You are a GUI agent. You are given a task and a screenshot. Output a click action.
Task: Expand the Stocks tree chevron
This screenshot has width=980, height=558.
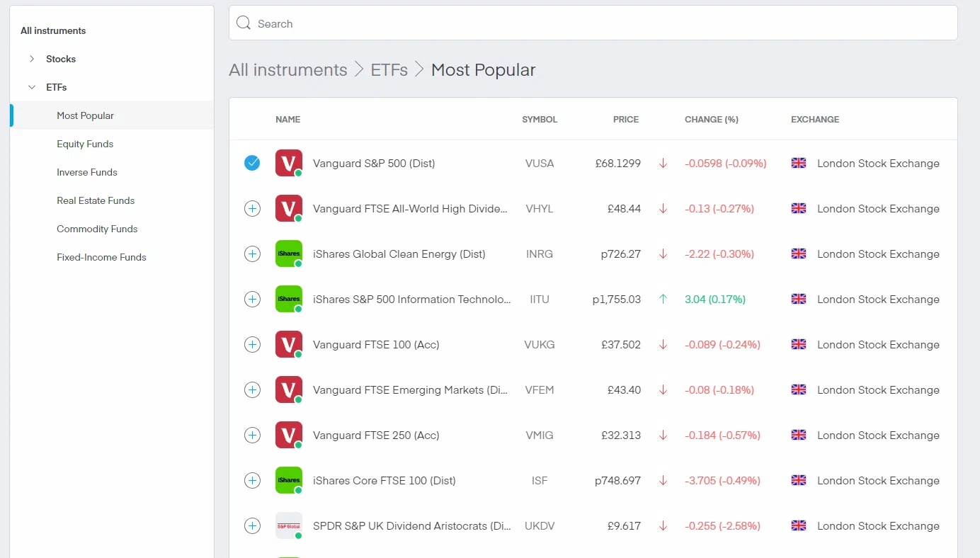coord(31,59)
